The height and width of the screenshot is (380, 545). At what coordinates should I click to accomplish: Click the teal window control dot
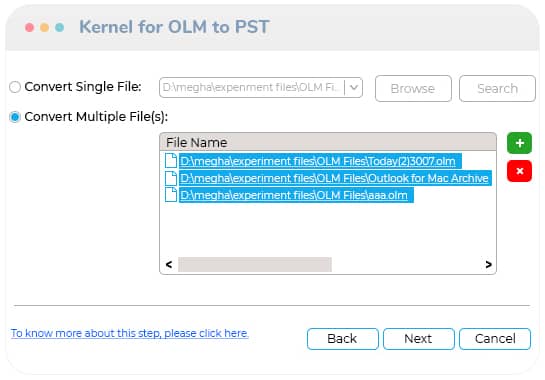pyautogui.click(x=59, y=27)
